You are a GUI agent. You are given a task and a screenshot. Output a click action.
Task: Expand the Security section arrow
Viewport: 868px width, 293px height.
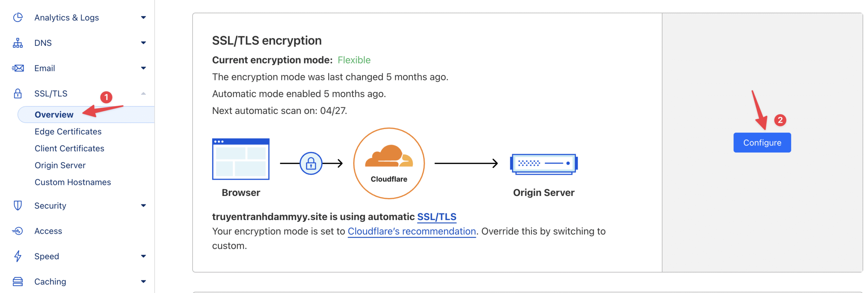coord(143,206)
